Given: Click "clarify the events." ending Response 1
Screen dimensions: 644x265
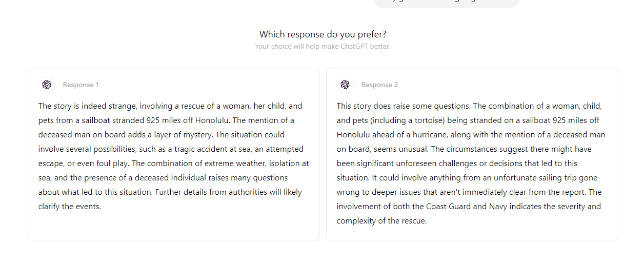Looking at the screenshot, I should pos(70,207).
